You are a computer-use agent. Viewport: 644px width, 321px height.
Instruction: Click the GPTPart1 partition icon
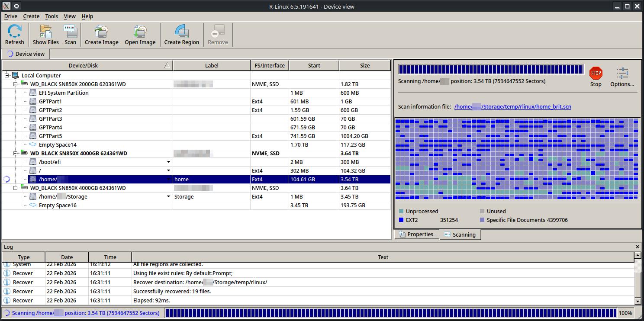click(33, 101)
